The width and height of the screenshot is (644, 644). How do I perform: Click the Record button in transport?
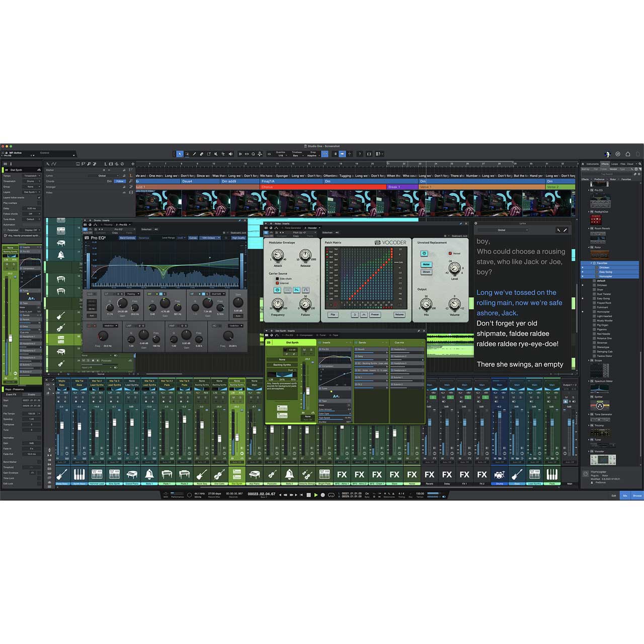click(323, 495)
